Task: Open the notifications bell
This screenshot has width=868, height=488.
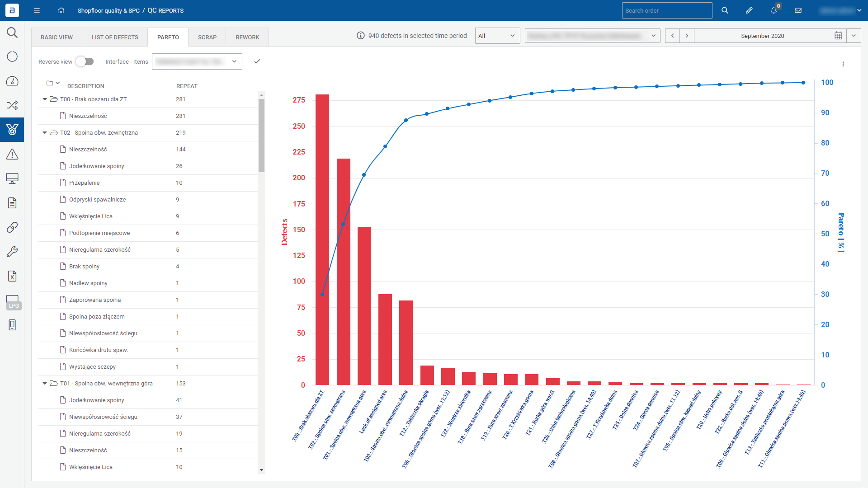Action: click(x=774, y=10)
